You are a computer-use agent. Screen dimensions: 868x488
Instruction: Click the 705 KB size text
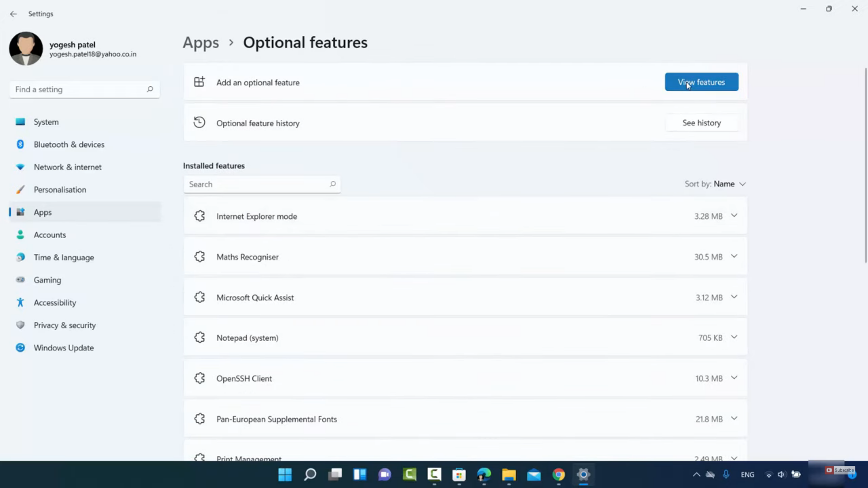[x=710, y=338]
